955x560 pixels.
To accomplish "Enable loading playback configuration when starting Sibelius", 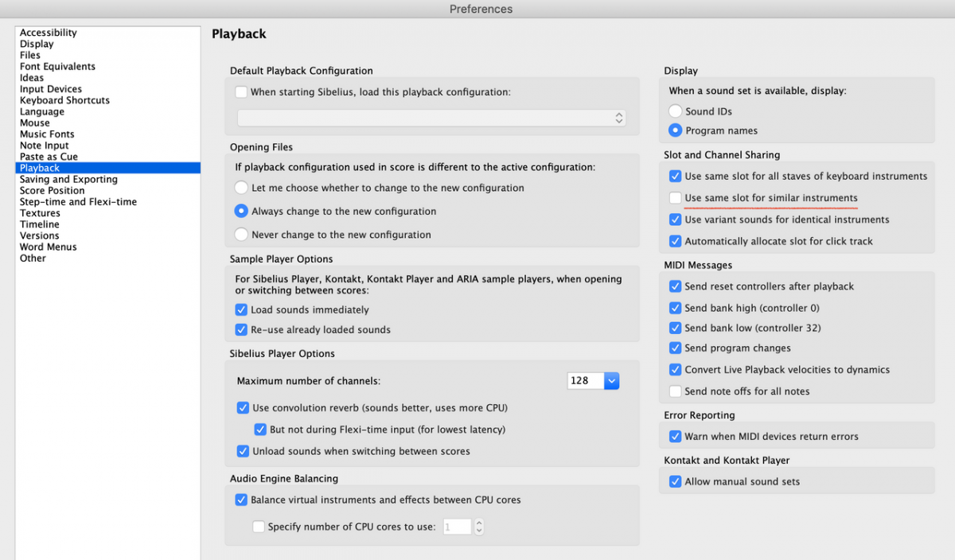I will 241,92.
